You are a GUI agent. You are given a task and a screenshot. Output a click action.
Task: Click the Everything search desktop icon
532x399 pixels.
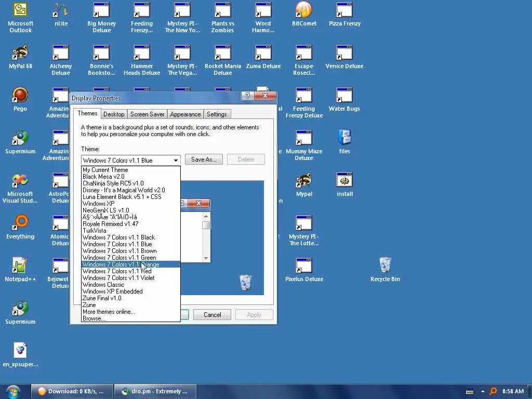20,228
